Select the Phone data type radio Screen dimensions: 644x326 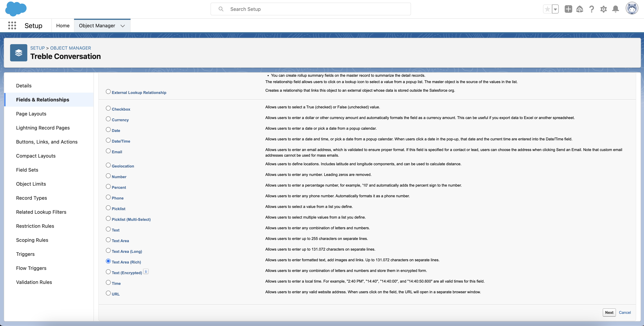pyautogui.click(x=108, y=197)
